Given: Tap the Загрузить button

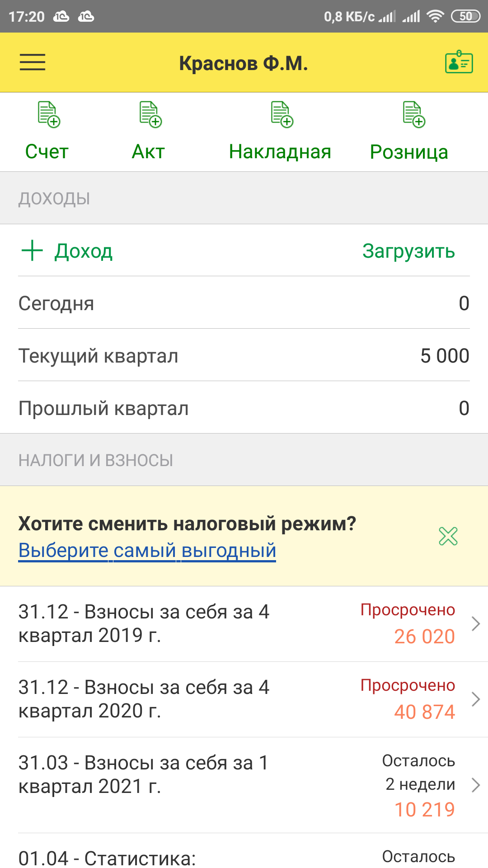Looking at the screenshot, I should pyautogui.click(x=408, y=251).
